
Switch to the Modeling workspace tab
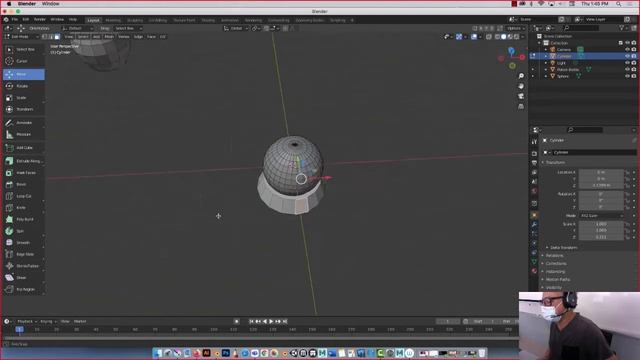tap(113, 20)
